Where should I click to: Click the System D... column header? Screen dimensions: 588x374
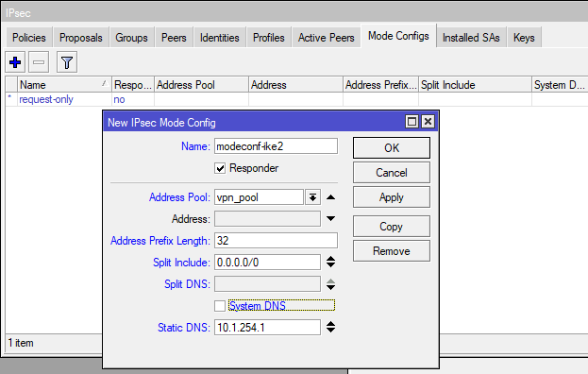560,85
